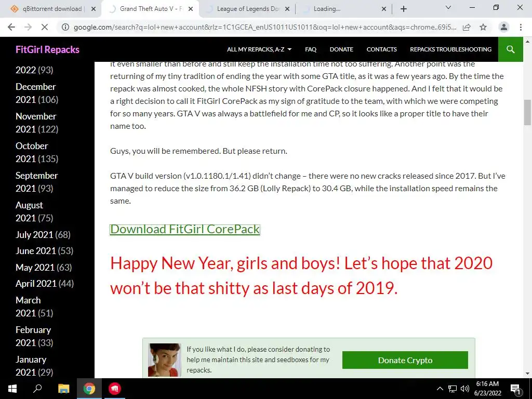Open the Windows Start menu
Viewport: 532px width, 399px height.
coord(12,389)
